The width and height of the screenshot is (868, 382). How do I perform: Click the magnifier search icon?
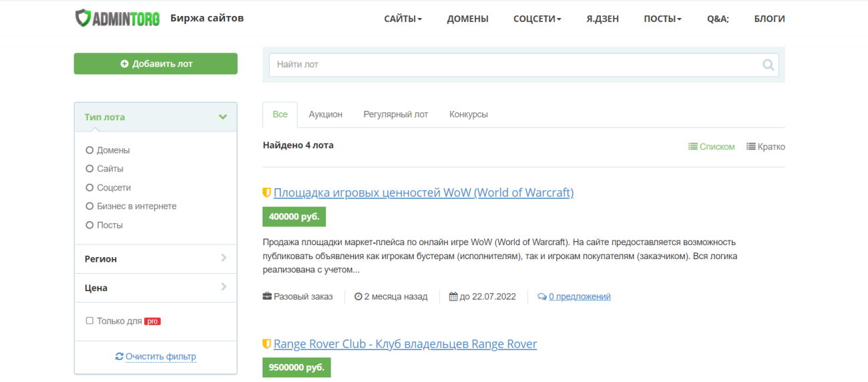pos(768,65)
